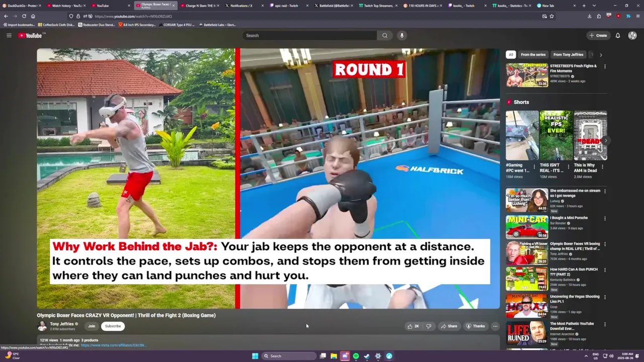This screenshot has height=362, width=644.
Task: Open options for STREETBEEFS Fresh Fights video
Action: coord(605,66)
